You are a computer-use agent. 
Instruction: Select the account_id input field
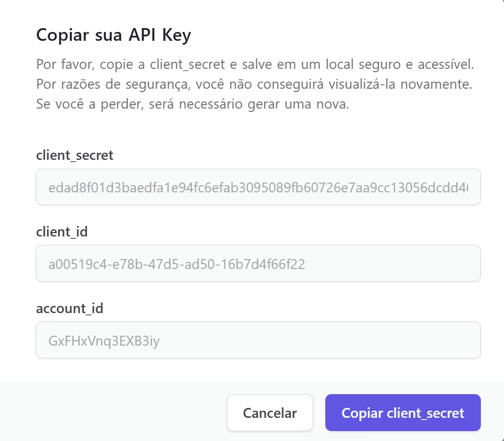[258, 340]
